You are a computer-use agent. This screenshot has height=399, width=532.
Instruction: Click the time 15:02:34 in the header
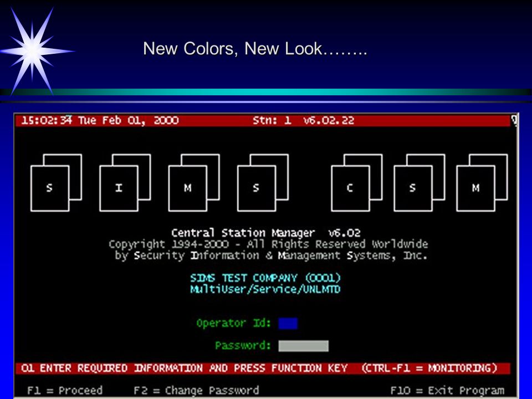(x=47, y=120)
